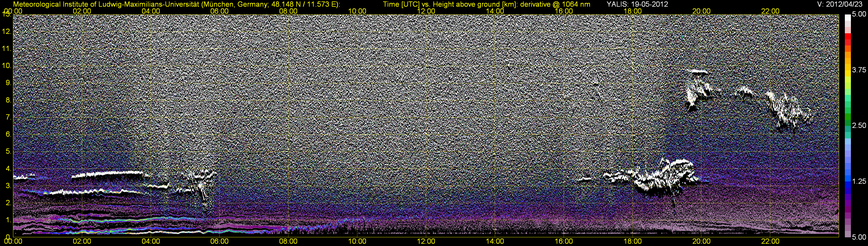Image resolution: width=868 pixels, height=246 pixels.
Task: Pick the 6 km height axis label
Action: (8, 134)
